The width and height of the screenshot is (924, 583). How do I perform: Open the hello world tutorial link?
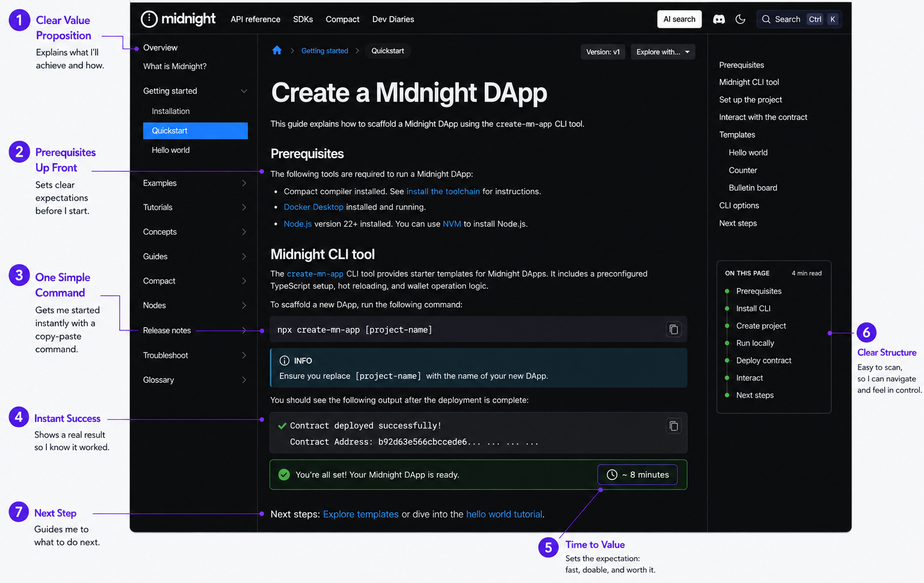tap(504, 514)
